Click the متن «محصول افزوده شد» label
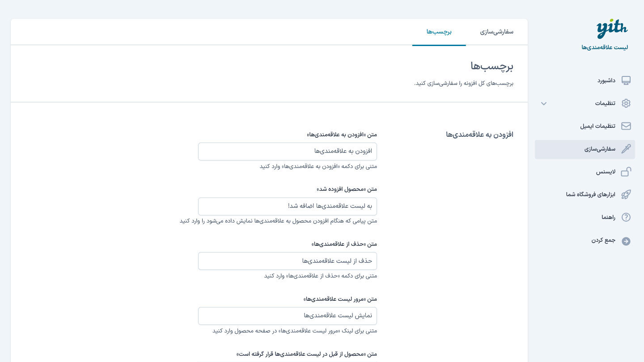 tap(347, 189)
